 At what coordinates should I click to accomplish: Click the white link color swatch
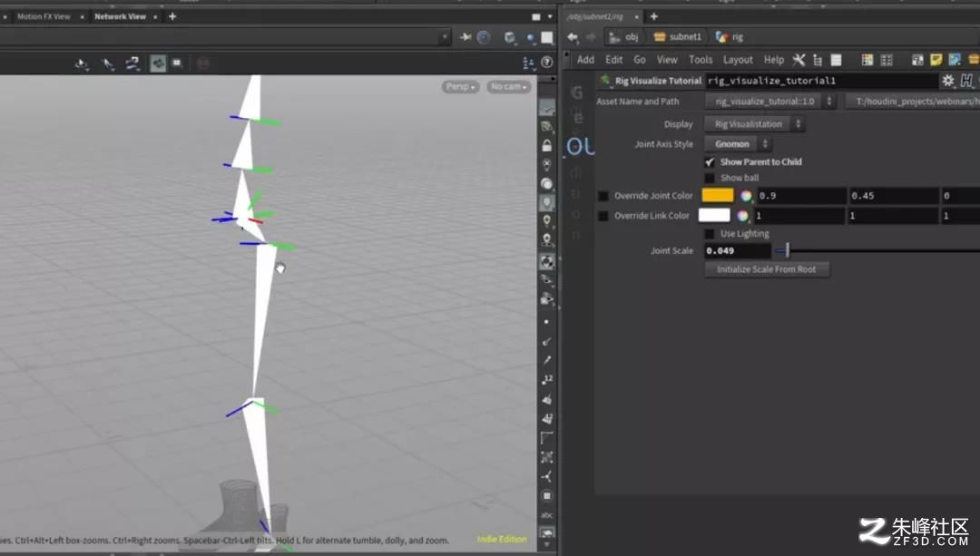coord(714,216)
